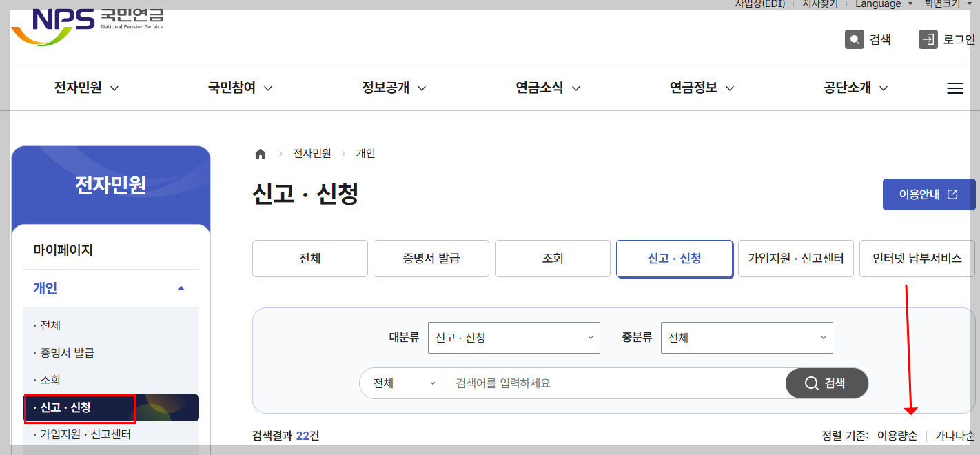Image resolution: width=980 pixels, height=455 pixels.
Task: Select the 전체 category tab
Action: point(310,259)
